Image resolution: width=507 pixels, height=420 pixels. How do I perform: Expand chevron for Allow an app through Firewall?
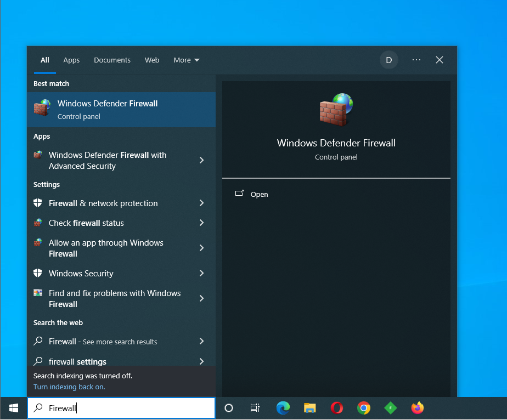[x=202, y=248]
